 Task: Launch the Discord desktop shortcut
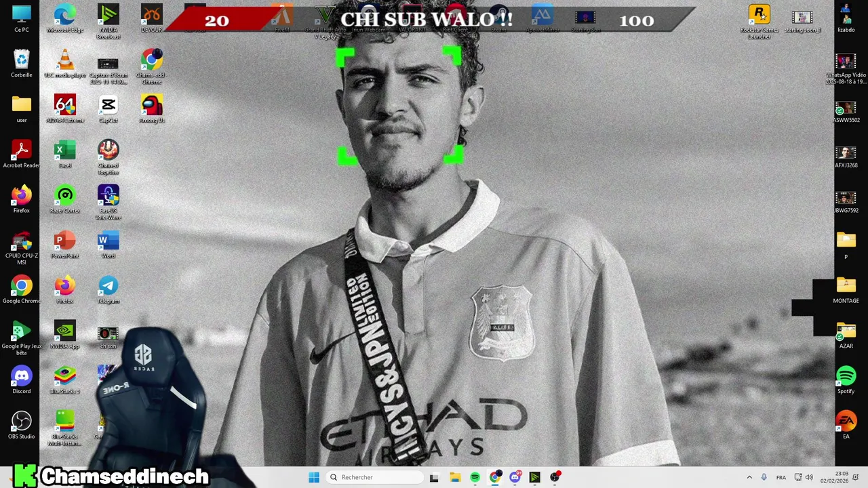click(x=22, y=380)
